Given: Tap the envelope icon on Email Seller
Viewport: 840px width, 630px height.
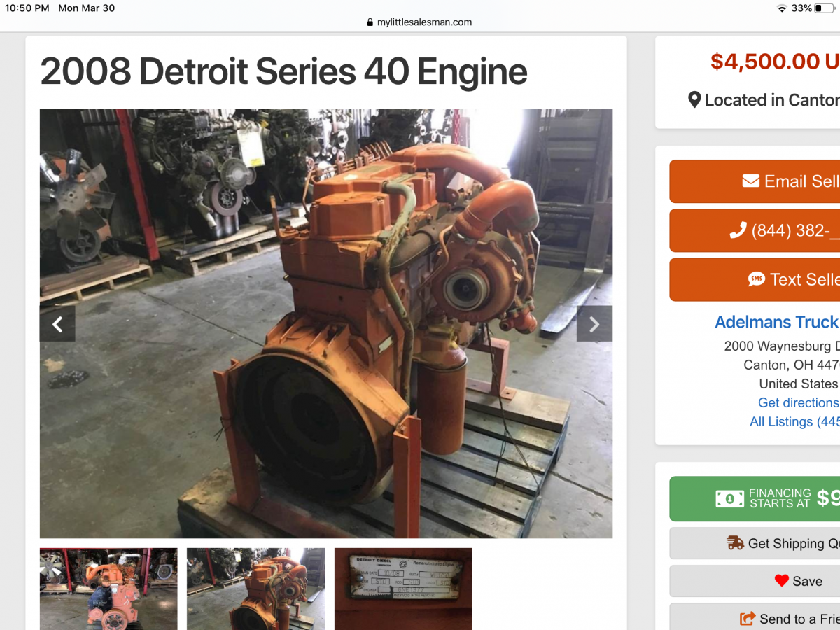Looking at the screenshot, I should [750, 181].
